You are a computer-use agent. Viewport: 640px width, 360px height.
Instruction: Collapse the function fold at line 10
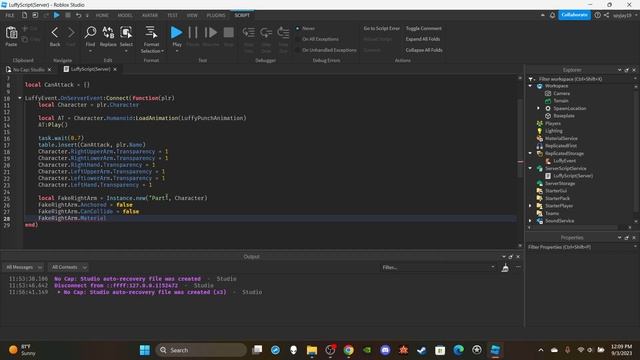20,98
